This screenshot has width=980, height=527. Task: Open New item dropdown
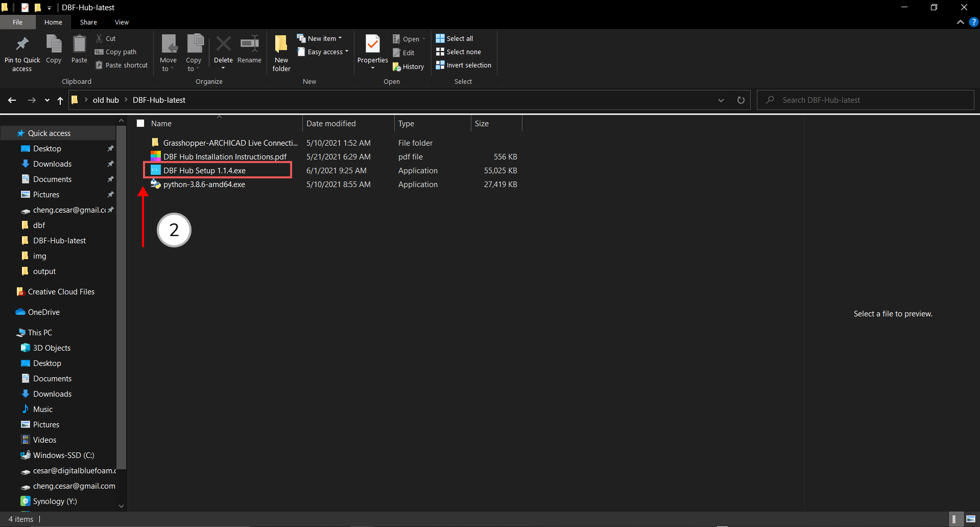(320, 38)
